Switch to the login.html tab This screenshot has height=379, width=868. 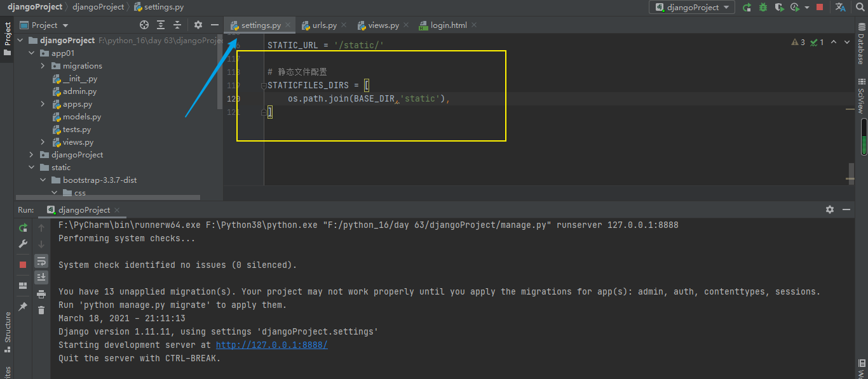click(x=448, y=25)
